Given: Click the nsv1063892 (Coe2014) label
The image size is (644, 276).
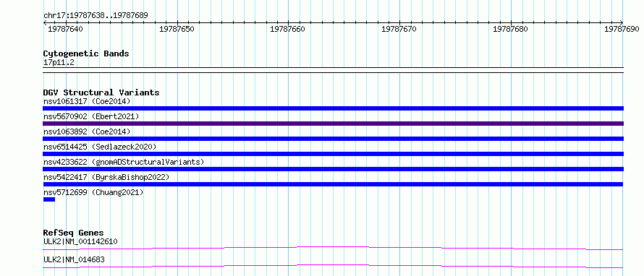Looking at the screenshot, I should tap(87, 131).
